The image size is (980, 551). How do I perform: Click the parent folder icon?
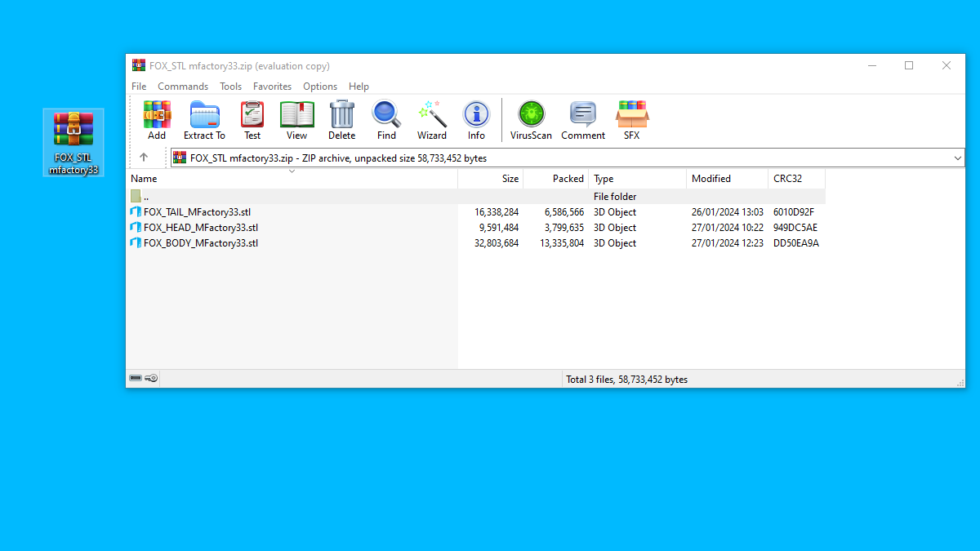click(x=136, y=197)
